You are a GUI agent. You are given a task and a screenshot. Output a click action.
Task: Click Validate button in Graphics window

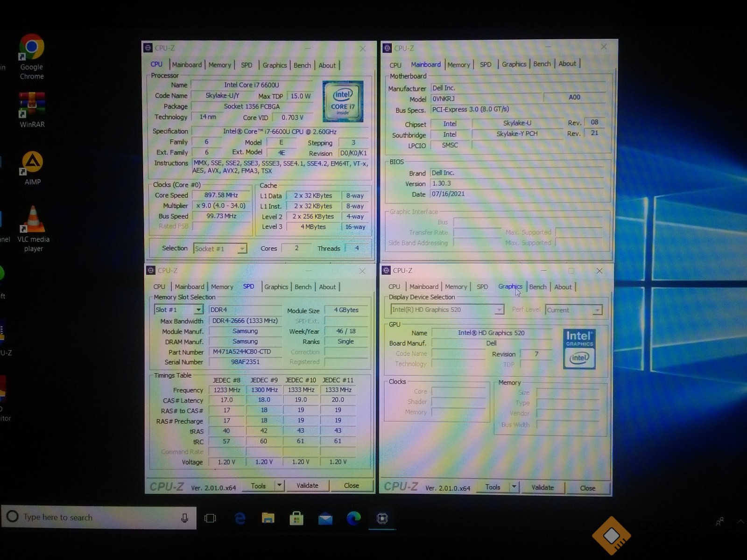pos(543,487)
